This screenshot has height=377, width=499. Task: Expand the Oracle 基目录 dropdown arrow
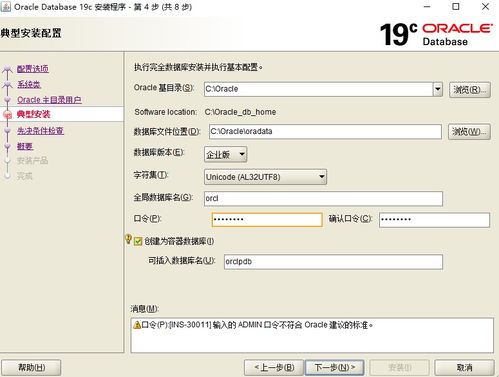coord(438,89)
